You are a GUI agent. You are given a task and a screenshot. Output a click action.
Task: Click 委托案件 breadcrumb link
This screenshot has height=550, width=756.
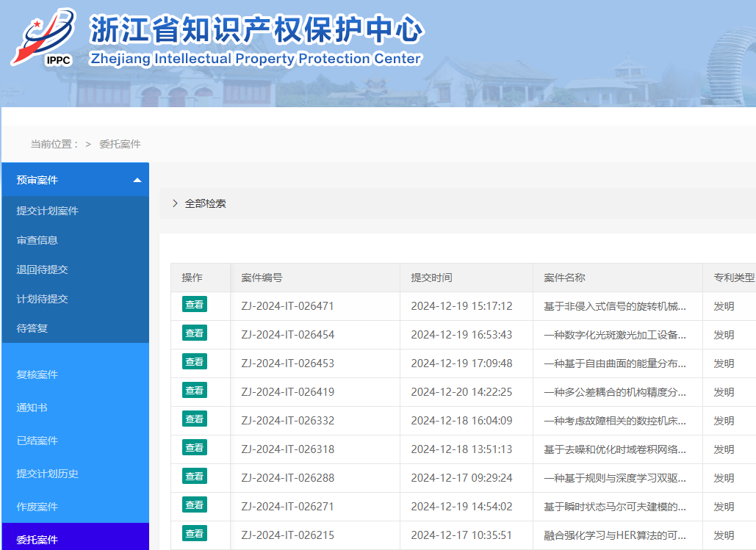click(120, 144)
